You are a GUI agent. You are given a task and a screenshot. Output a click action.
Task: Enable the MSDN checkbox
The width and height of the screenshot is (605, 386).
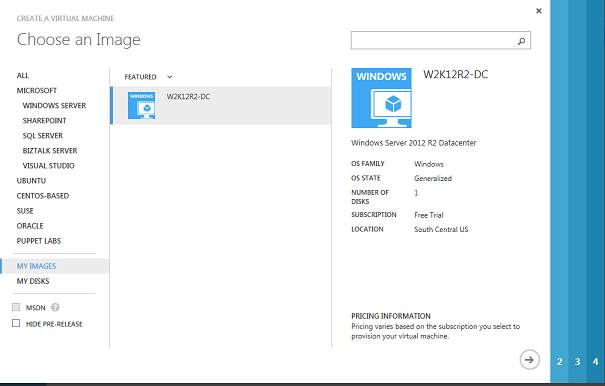point(16,307)
